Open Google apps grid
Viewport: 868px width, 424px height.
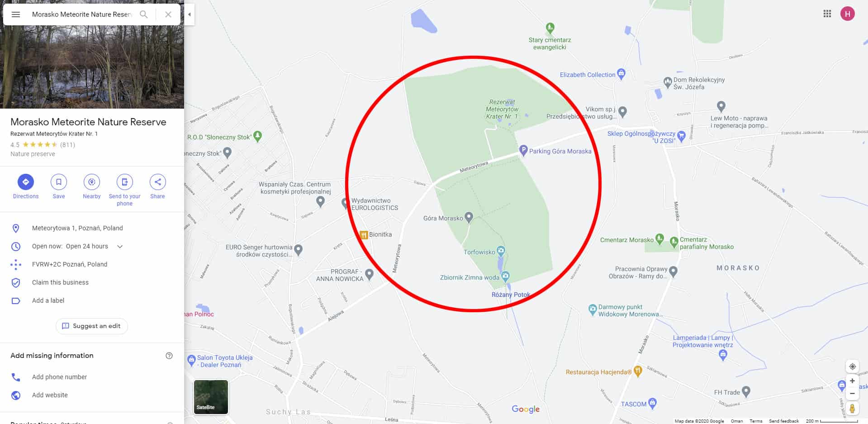pos(827,14)
